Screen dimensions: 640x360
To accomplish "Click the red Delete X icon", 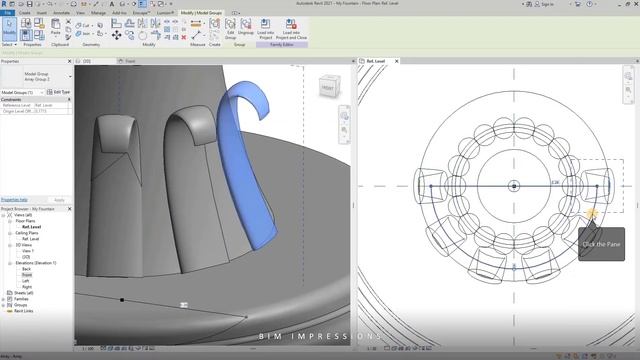I will point(184,37).
